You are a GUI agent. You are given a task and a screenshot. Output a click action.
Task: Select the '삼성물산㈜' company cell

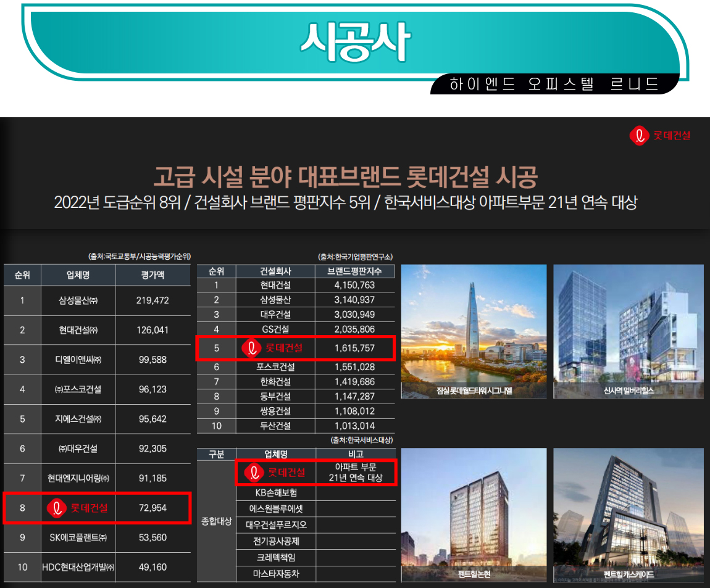(x=78, y=300)
